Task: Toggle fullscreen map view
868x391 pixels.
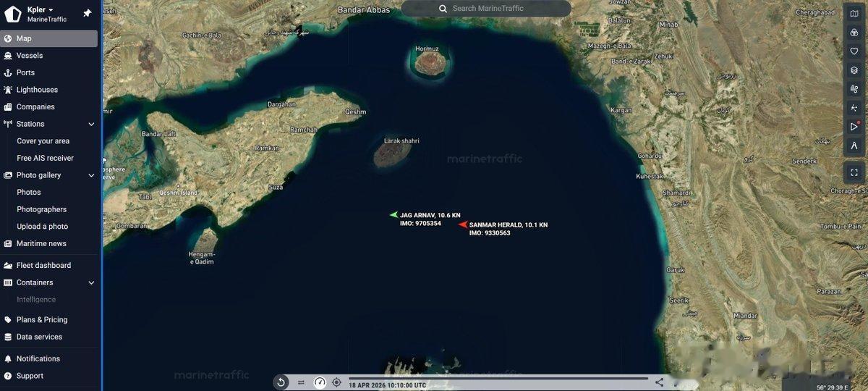Action: tap(854, 172)
